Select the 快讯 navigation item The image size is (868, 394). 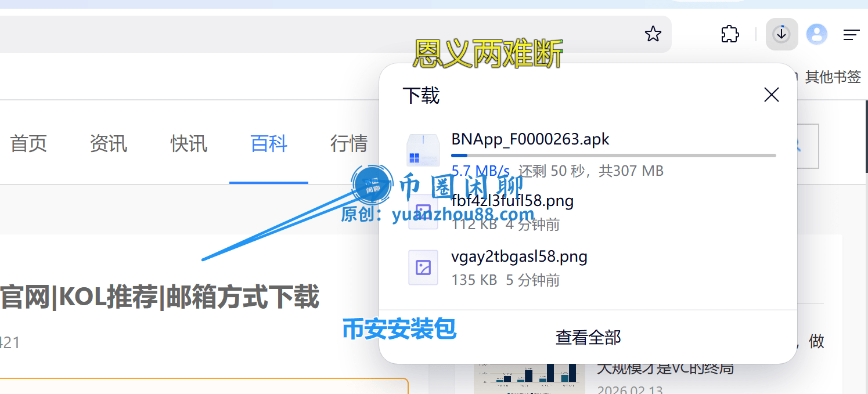(189, 144)
